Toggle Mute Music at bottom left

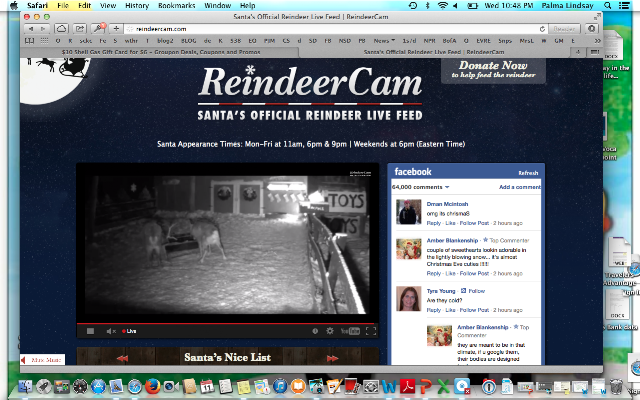[x=42, y=360]
